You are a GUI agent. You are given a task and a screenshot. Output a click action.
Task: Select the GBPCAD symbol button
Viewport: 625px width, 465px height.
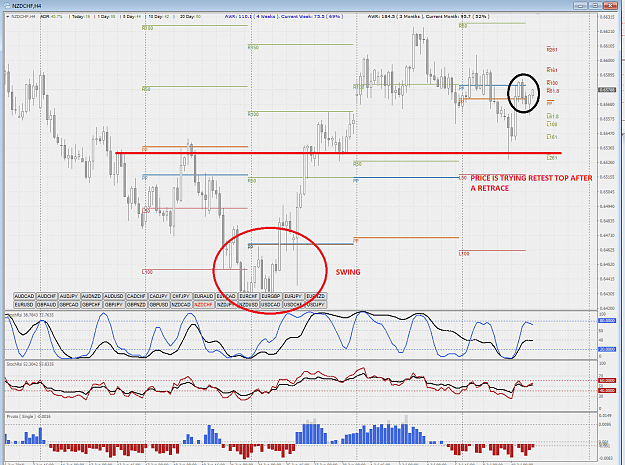click(69, 305)
